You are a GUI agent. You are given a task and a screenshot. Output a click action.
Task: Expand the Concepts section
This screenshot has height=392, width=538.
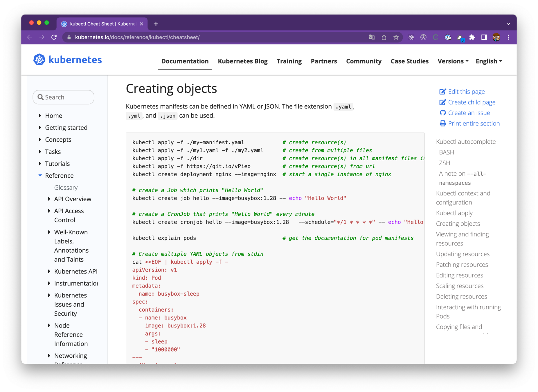pos(40,139)
